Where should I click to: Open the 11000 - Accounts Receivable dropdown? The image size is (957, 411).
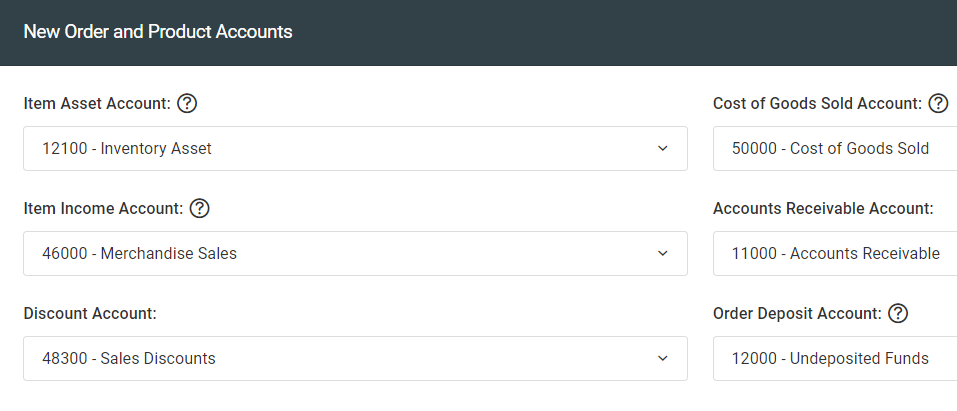click(835, 253)
